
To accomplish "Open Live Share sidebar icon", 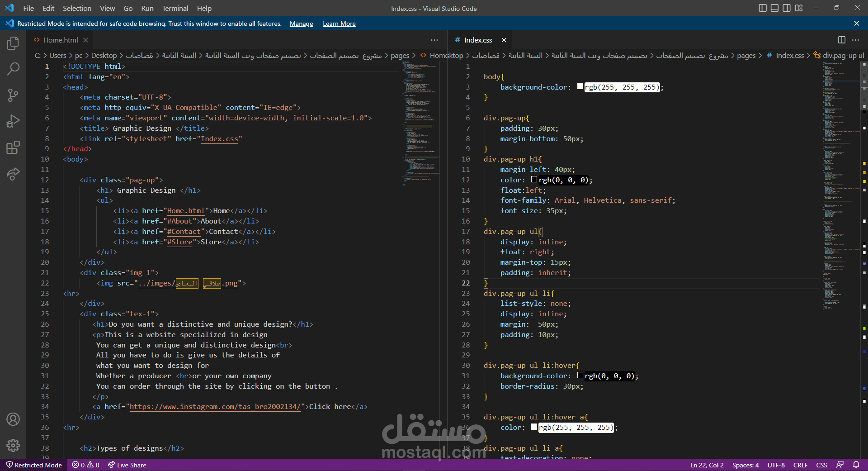I will click(x=13, y=174).
